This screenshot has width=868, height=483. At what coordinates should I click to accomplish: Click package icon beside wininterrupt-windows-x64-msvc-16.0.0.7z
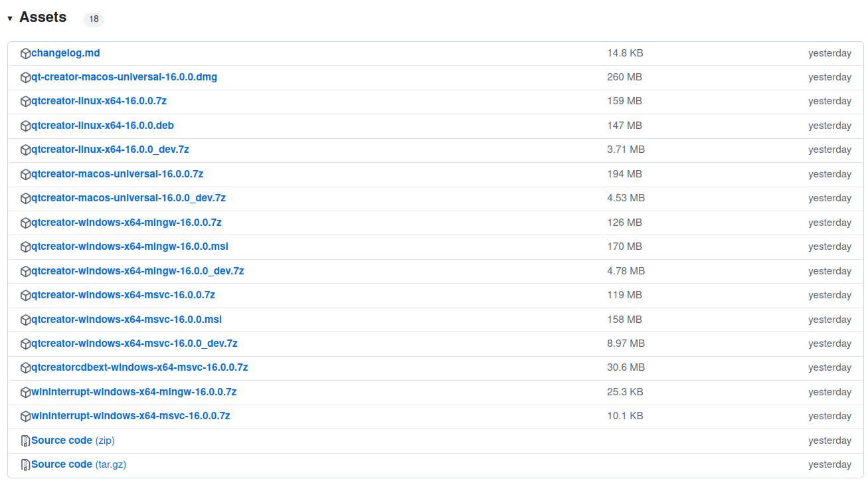[25, 416]
